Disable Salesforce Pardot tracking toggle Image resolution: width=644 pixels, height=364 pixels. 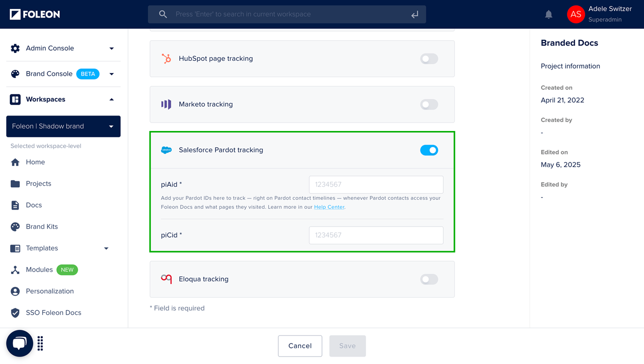click(429, 150)
